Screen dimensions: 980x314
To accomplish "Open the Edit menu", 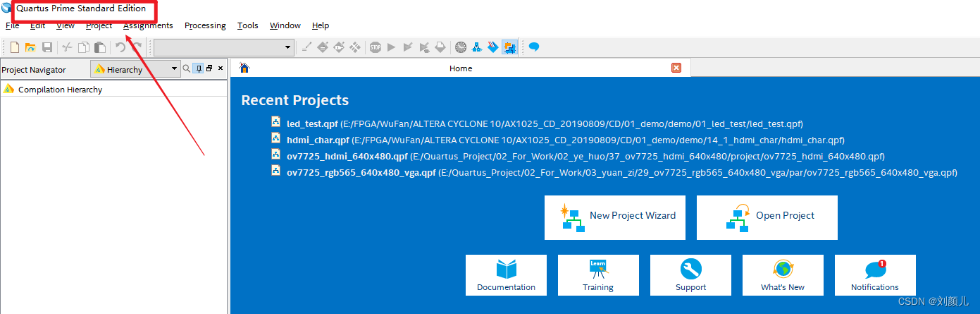I will [38, 25].
